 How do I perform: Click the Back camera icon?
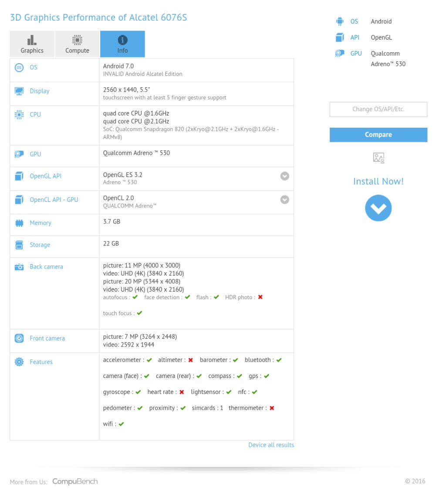pos(19,267)
